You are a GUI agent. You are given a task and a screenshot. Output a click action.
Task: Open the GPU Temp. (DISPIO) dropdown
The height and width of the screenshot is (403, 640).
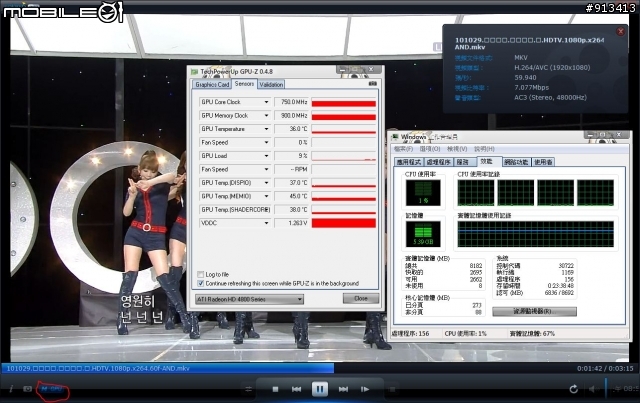266,183
